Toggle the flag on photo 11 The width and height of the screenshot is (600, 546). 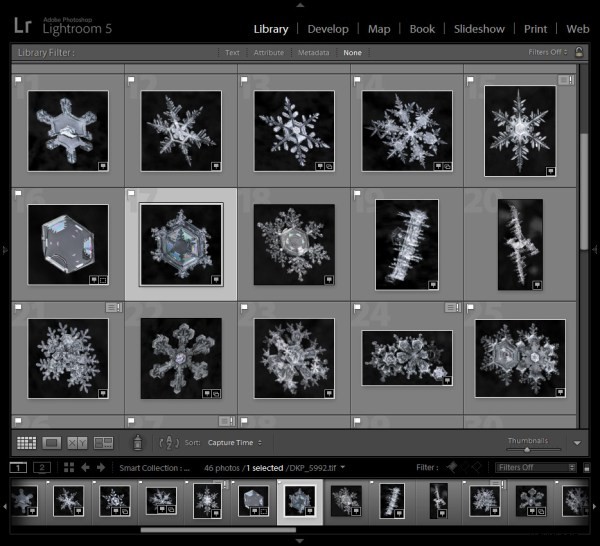point(18,80)
